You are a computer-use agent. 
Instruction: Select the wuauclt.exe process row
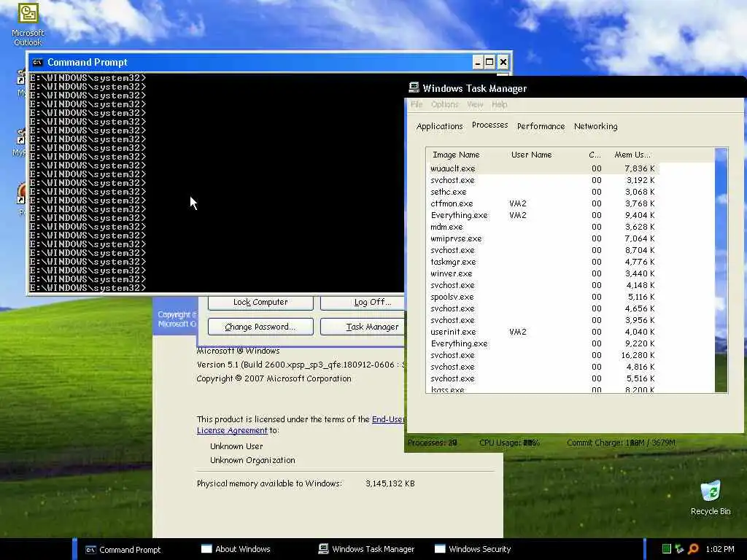pos(543,168)
